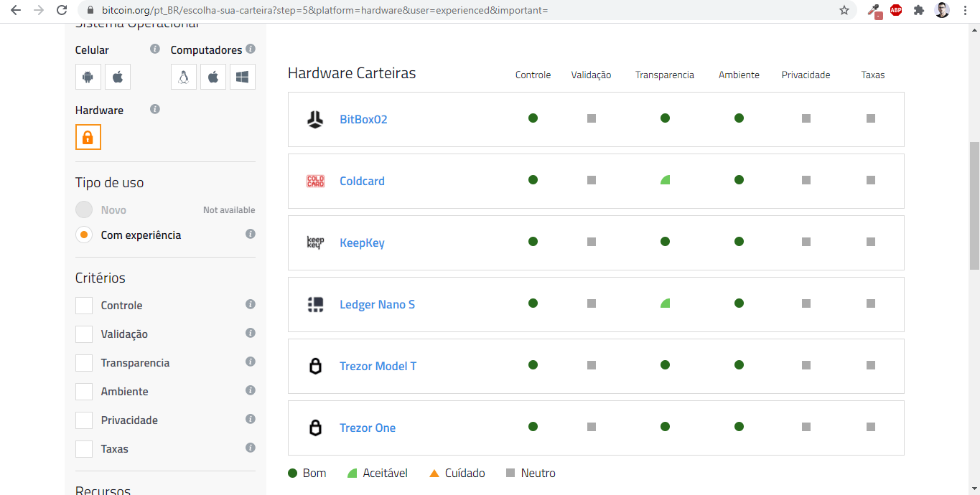
Task: Bookmark this page with the star icon
Action: tap(844, 11)
